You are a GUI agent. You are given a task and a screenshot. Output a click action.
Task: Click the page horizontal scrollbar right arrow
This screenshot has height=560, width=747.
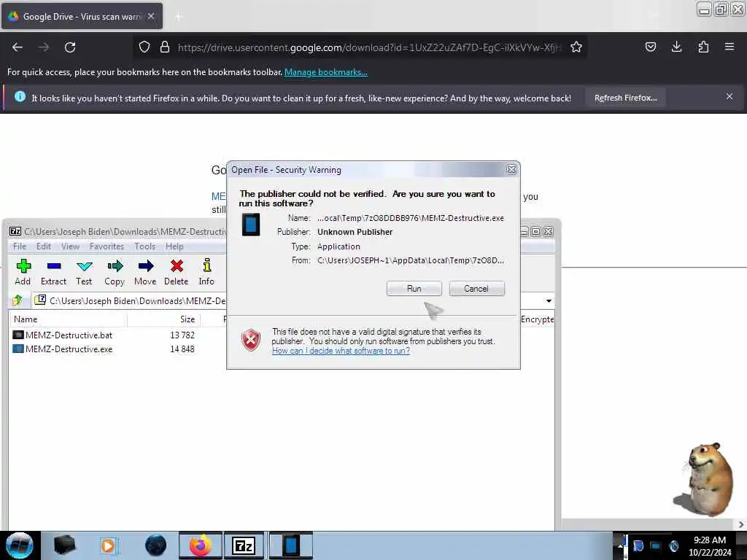[x=741, y=524]
